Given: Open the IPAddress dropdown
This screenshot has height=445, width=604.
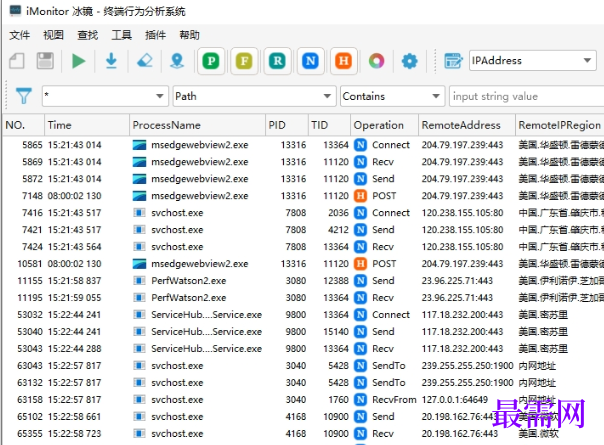Looking at the screenshot, I should [533, 60].
